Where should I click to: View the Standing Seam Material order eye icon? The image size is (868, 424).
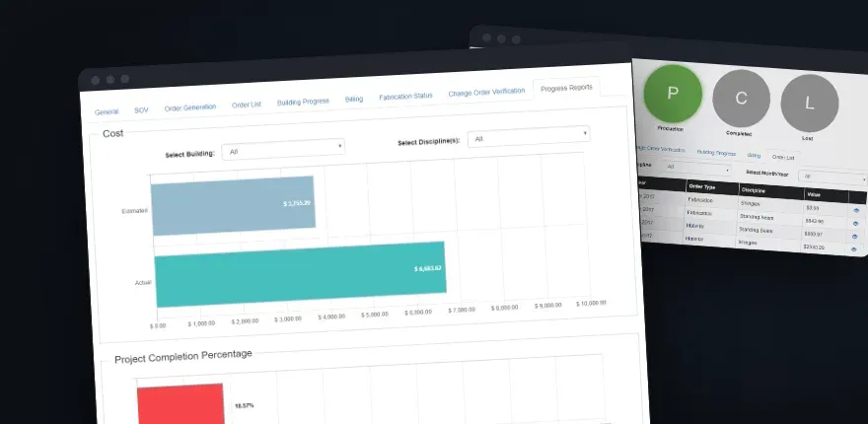click(x=855, y=237)
